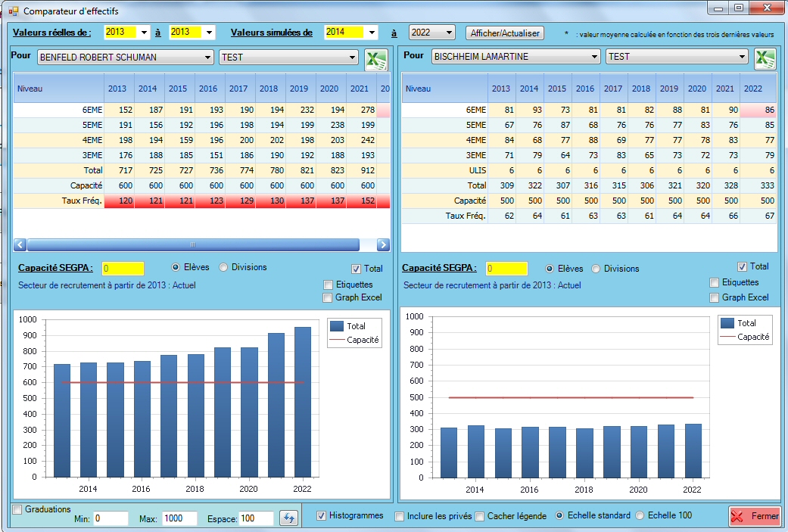Open the BENFELD ROBERT SCHUMAN dropdown
Screen dimensions: 788x532
pos(208,57)
